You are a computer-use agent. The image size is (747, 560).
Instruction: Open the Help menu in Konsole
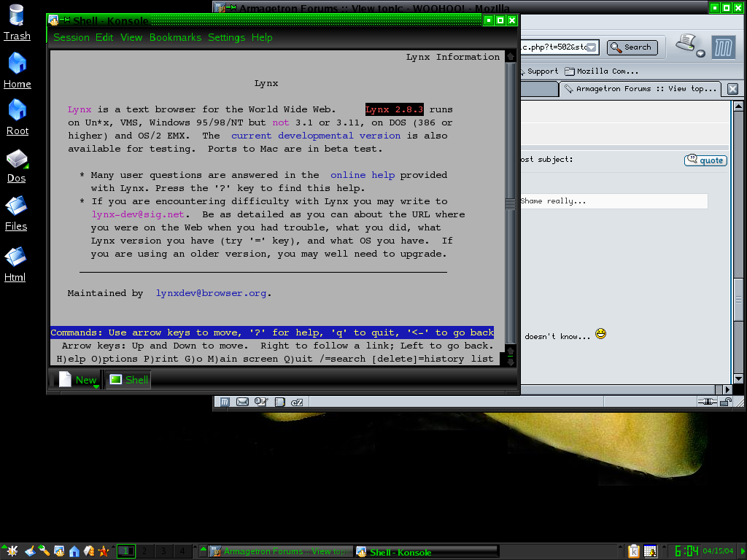(x=262, y=38)
